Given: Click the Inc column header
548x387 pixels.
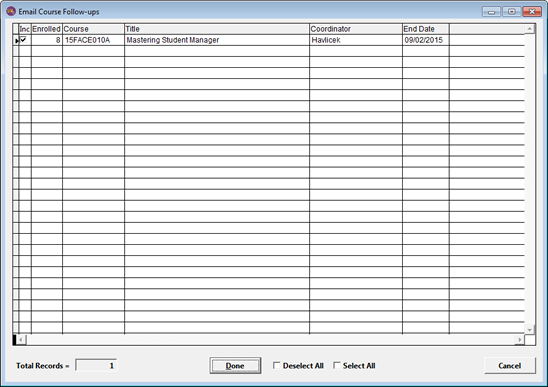Looking at the screenshot, I should pos(25,29).
